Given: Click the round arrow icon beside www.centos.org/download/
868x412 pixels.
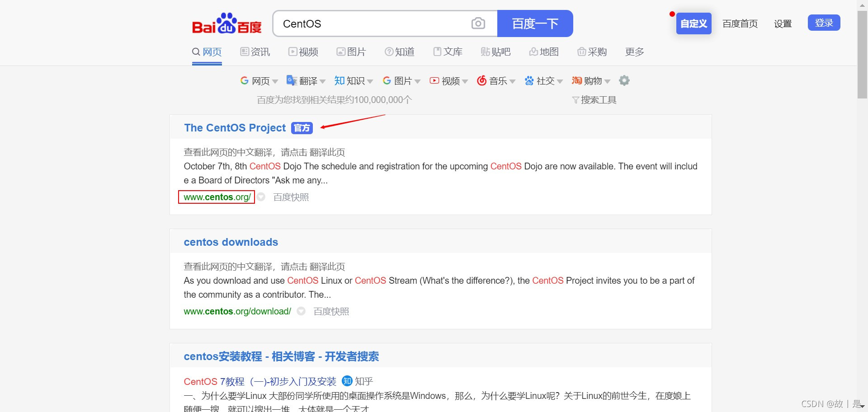Looking at the screenshot, I should coord(301,311).
